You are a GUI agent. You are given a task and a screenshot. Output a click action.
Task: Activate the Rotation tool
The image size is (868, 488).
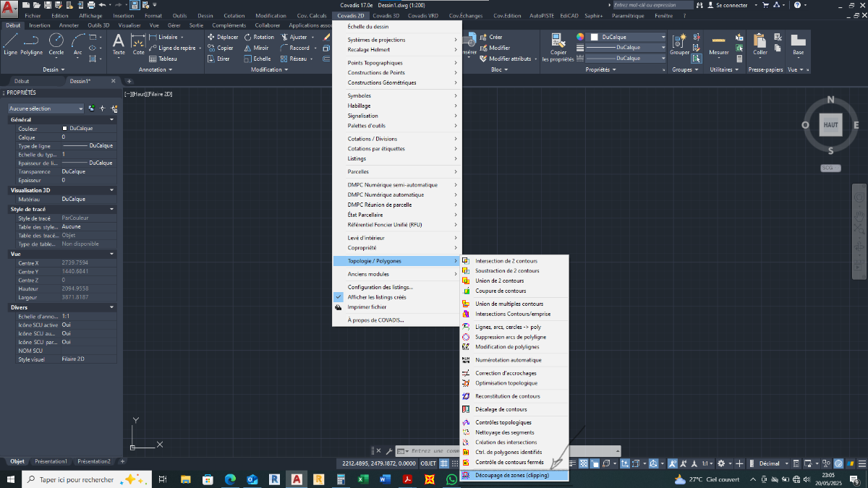[259, 37]
